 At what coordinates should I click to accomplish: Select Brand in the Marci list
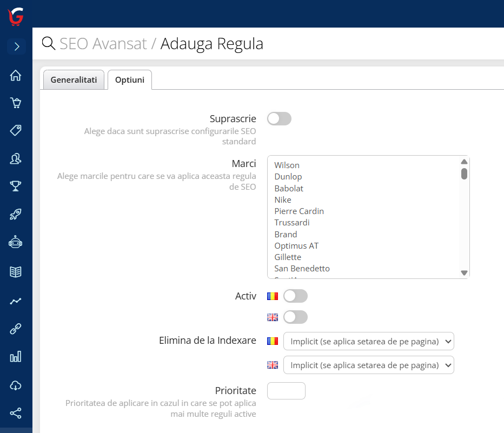(x=286, y=234)
